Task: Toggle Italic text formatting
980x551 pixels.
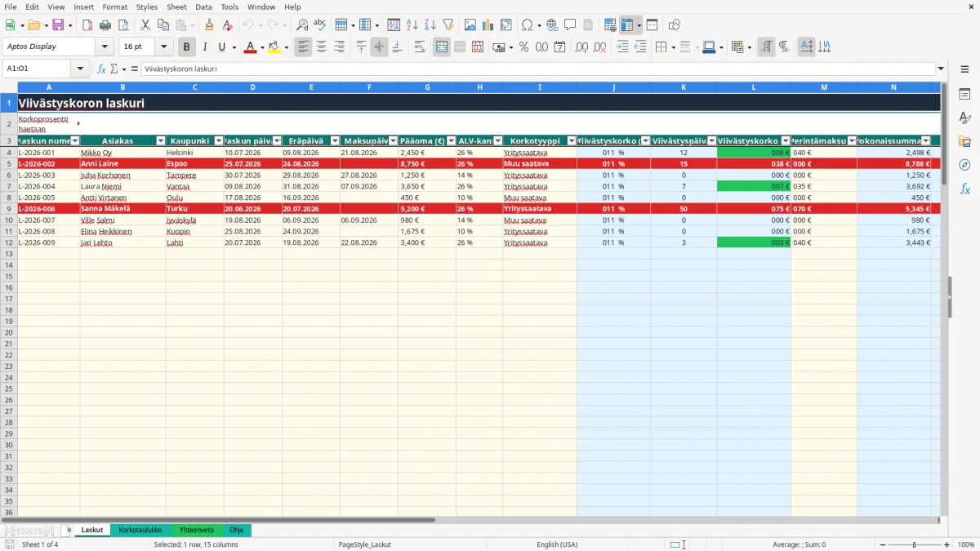Action: tap(205, 47)
